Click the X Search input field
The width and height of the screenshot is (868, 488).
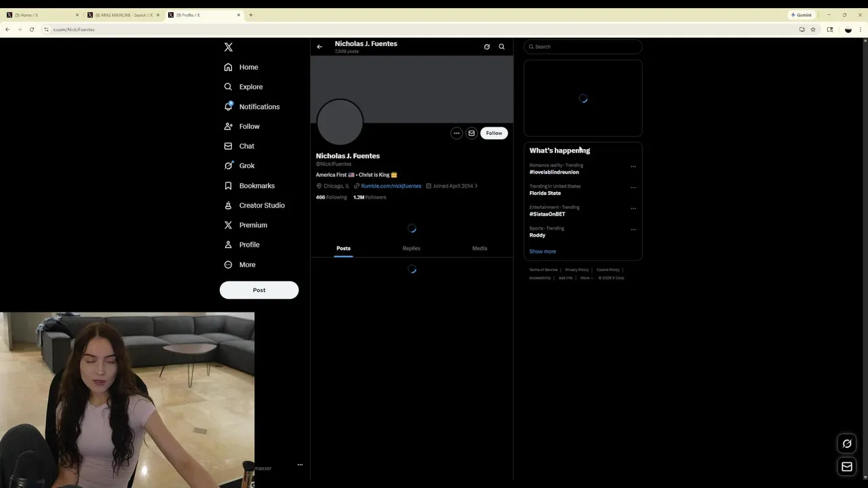coord(583,47)
